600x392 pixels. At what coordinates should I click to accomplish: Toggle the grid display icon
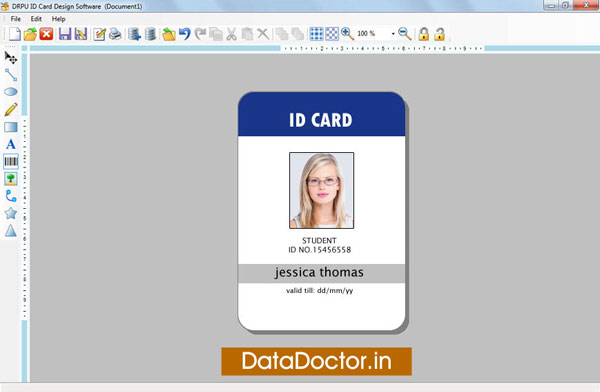click(x=316, y=34)
